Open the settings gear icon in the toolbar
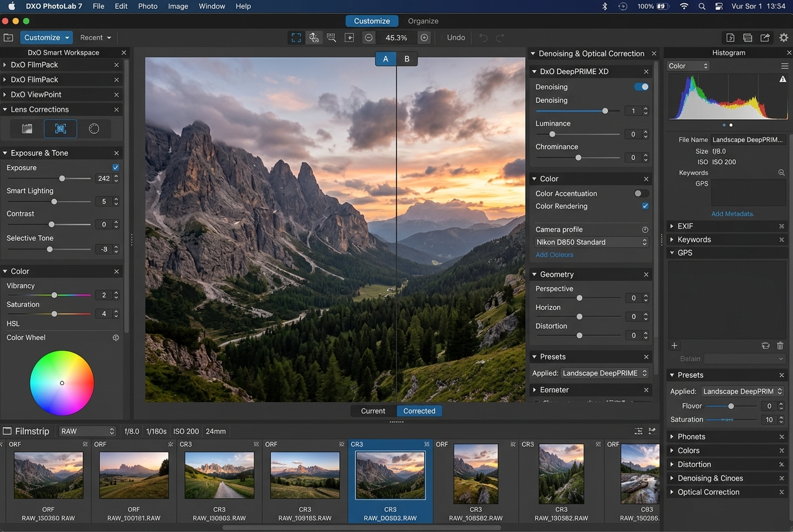 [784, 38]
